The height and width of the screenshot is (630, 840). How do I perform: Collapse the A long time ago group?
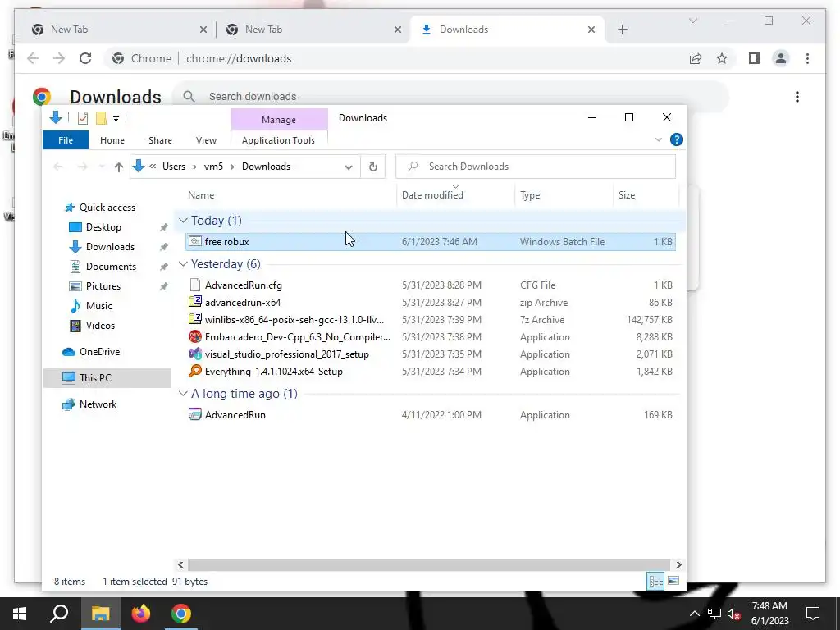[x=183, y=394]
